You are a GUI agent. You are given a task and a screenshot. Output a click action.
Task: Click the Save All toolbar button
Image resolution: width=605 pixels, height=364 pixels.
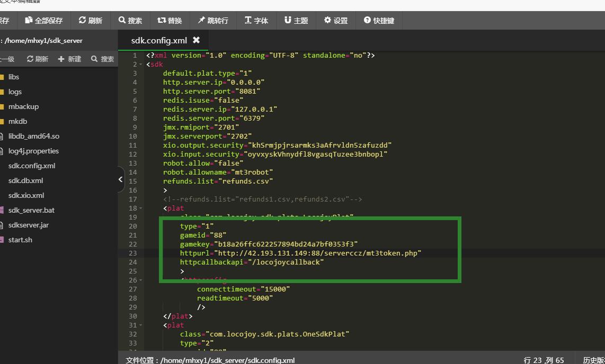(43, 21)
